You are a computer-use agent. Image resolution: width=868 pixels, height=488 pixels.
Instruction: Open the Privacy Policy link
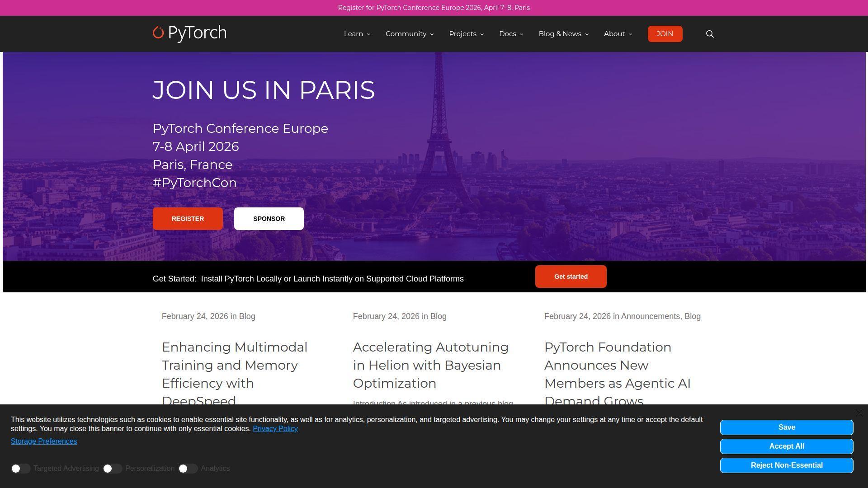(x=275, y=429)
